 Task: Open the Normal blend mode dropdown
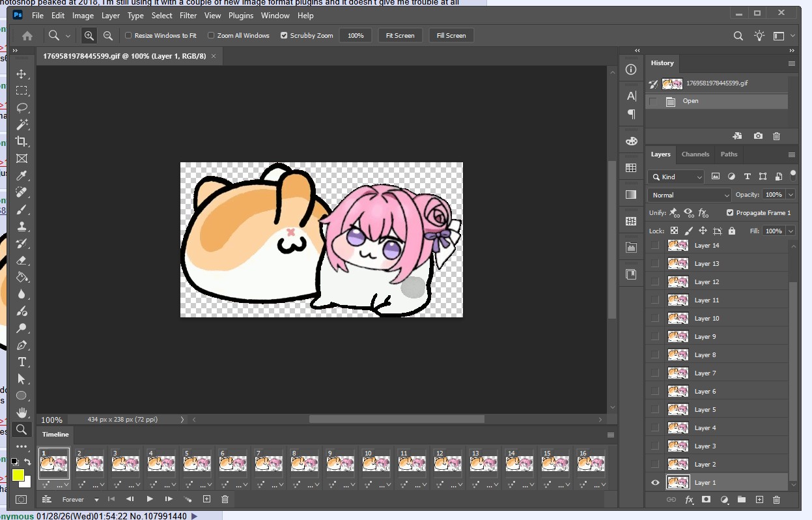click(x=690, y=195)
